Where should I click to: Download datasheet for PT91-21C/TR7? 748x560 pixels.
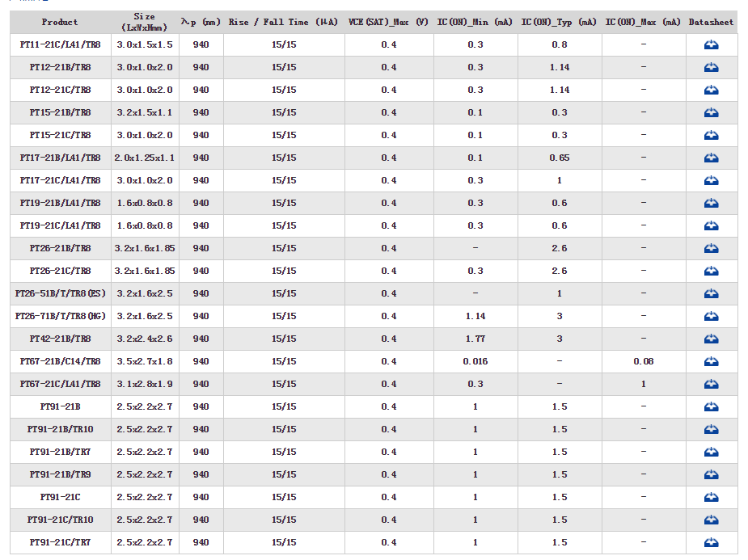tap(711, 543)
